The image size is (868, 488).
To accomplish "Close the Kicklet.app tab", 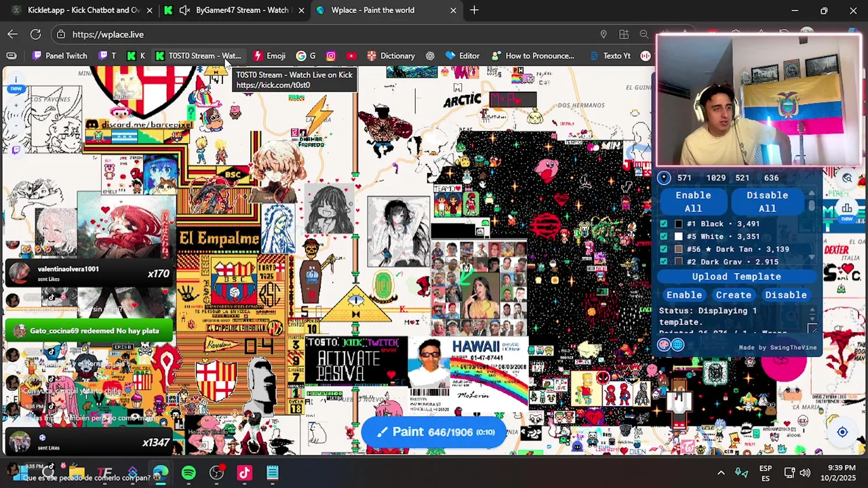I will pyautogui.click(x=150, y=10).
